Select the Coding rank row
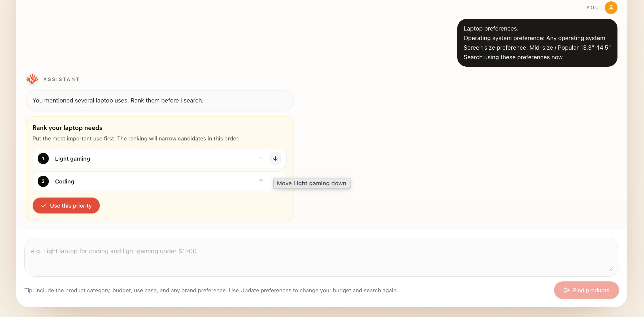644x317 pixels. pyautogui.click(x=160, y=181)
